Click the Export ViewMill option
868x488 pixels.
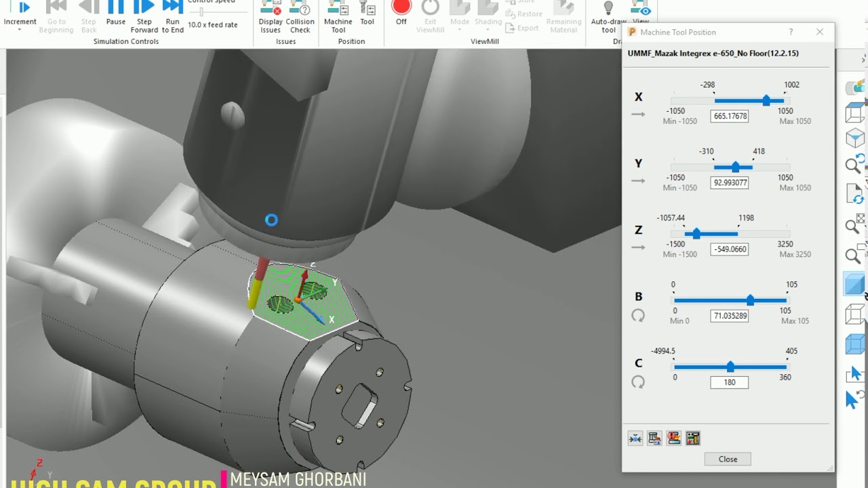point(522,28)
